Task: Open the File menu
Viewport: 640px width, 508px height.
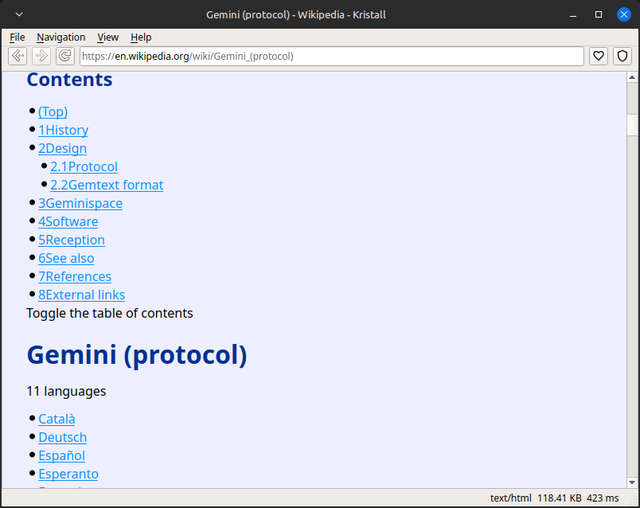Action: point(17,37)
